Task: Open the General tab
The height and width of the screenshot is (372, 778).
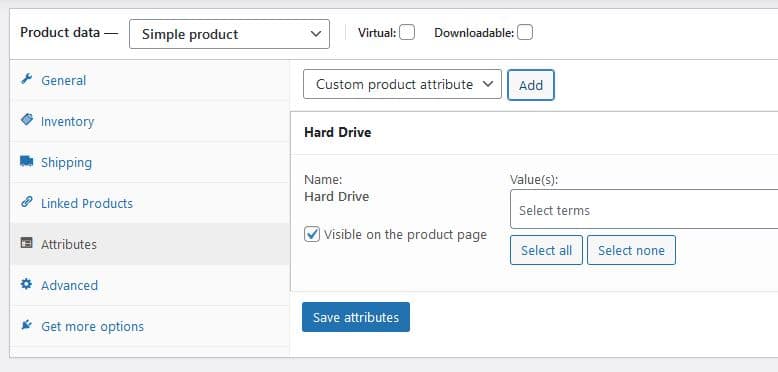Action: 149,80
